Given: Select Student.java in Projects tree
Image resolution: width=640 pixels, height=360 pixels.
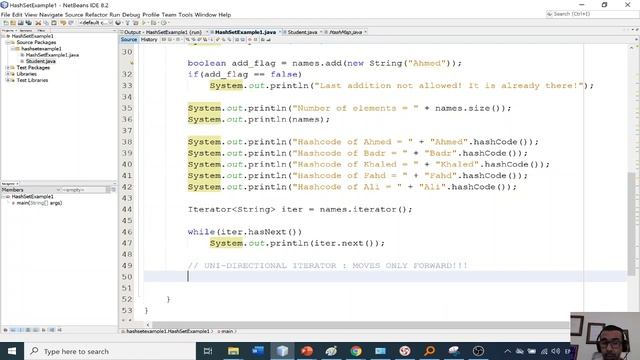Looking at the screenshot, I should click(40, 61).
